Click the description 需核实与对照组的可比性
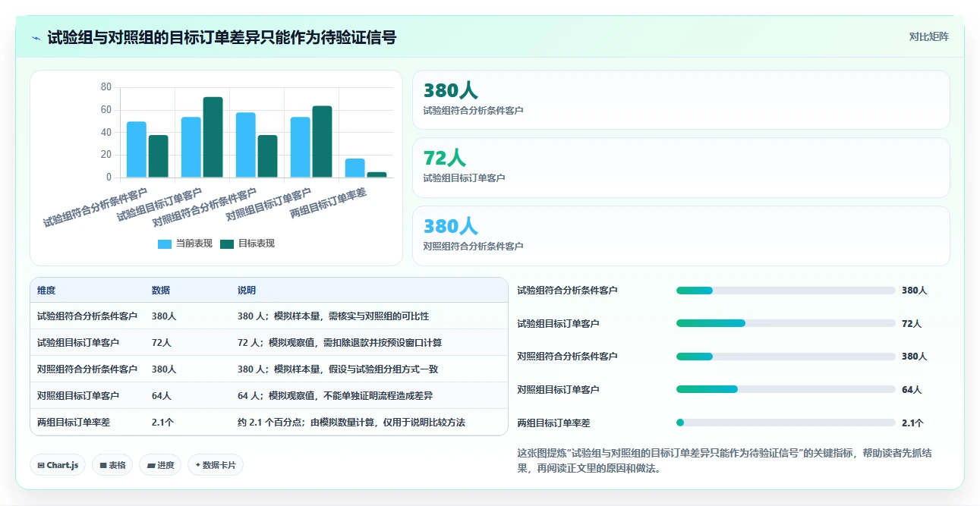The width and height of the screenshot is (980, 506). 379,316
